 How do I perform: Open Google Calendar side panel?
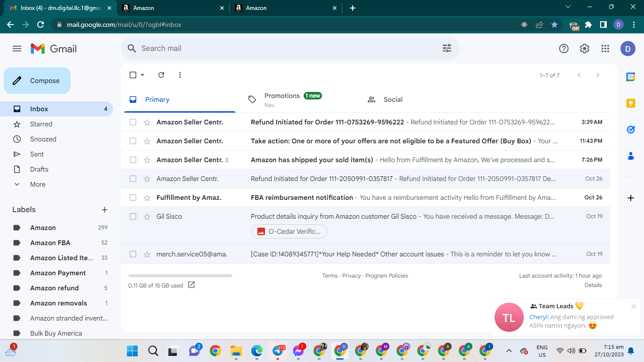click(x=631, y=77)
